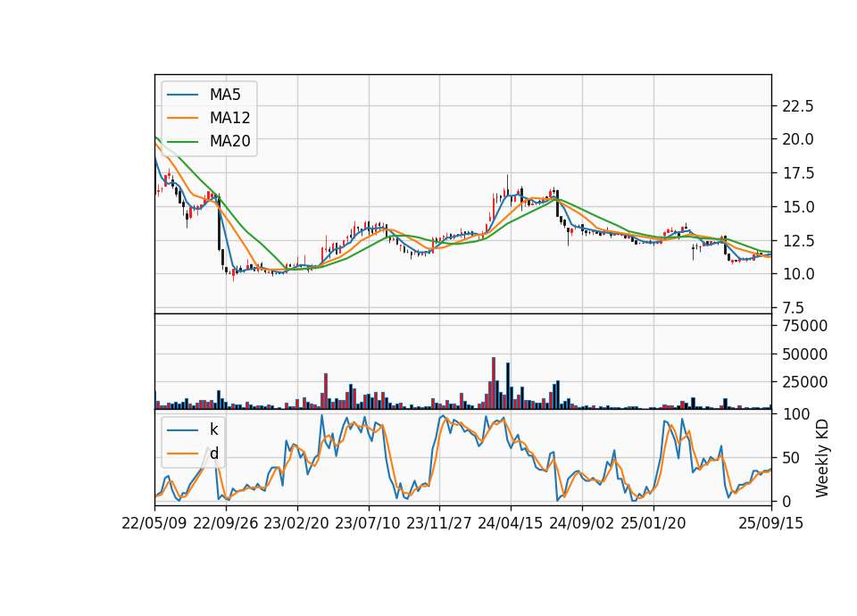Click the 23/07/10 date label
857x616 pixels.
point(368,523)
